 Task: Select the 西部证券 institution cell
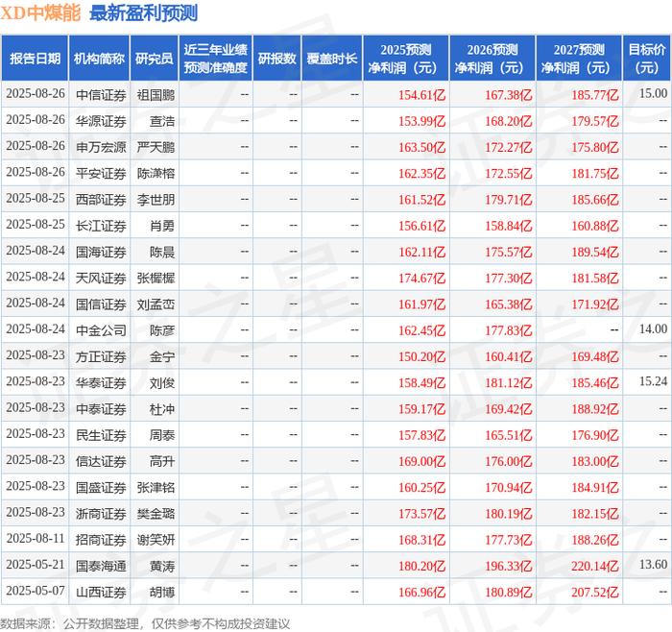click(101, 200)
